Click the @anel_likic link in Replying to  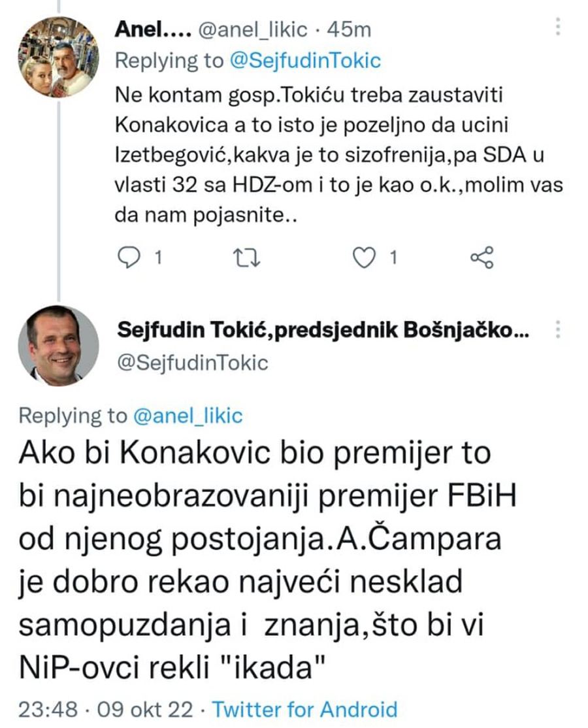(188, 416)
